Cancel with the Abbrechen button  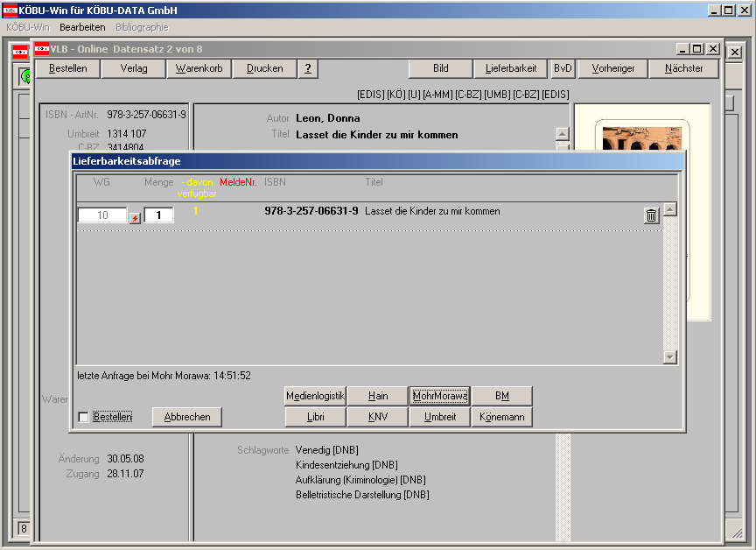click(x=187, y=417)
